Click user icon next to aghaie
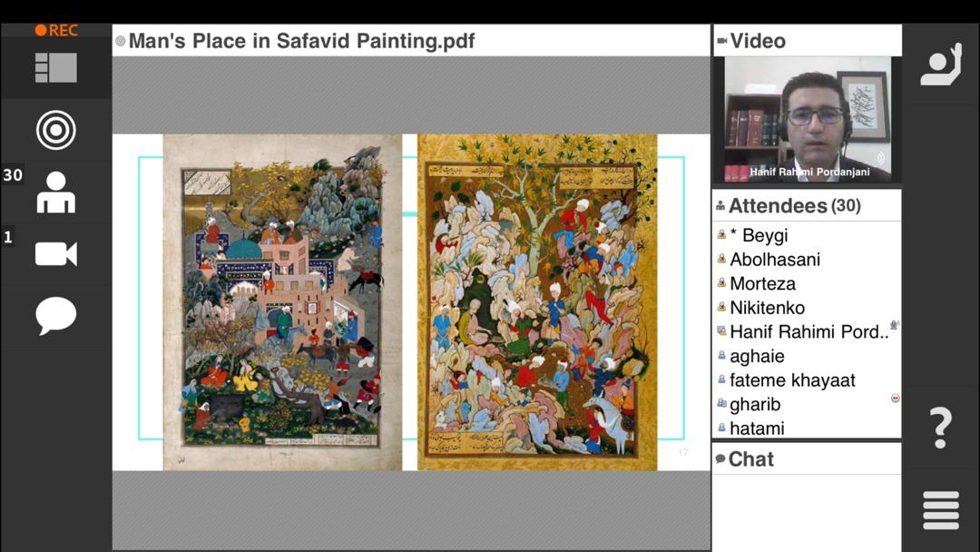Viewport: 980px width, 552px height. (x=722, y=356)
